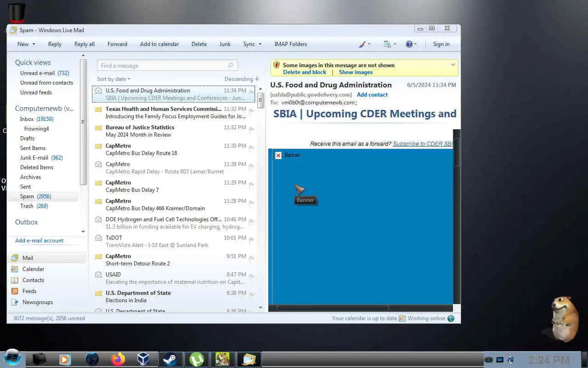Select the Junk E-mail folder
This screenshot has height=368, width=588.
(41, 158)
